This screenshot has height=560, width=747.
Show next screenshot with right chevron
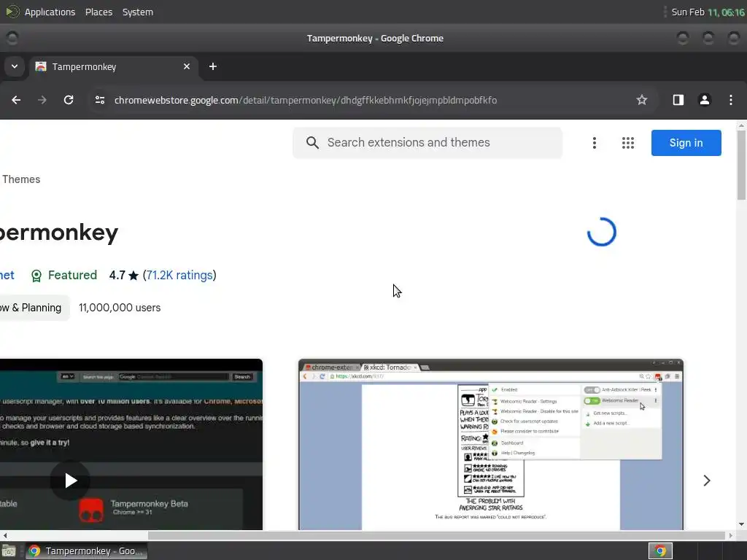(x=707, y=481)
